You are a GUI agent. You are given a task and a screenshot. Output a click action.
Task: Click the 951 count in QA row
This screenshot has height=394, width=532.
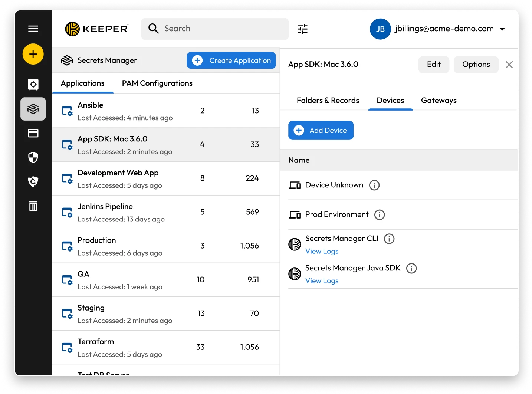click(x=253, y=280)
